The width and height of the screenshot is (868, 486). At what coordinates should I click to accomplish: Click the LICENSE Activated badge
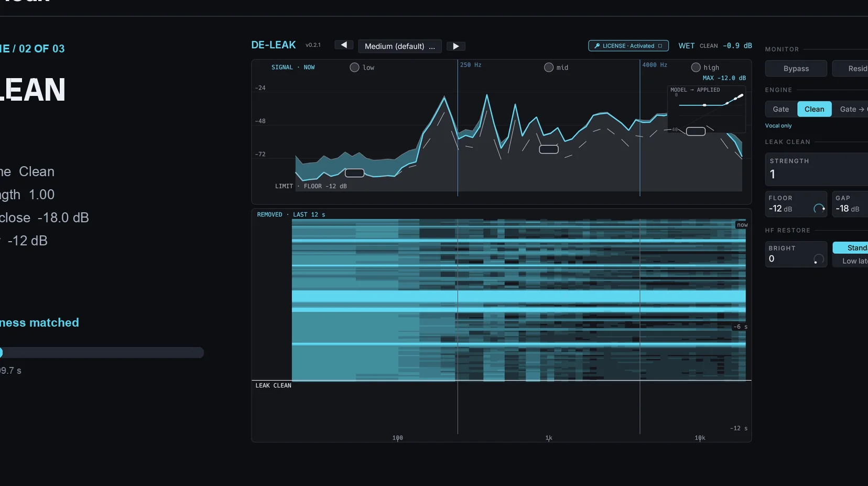(x=628, y=46)
